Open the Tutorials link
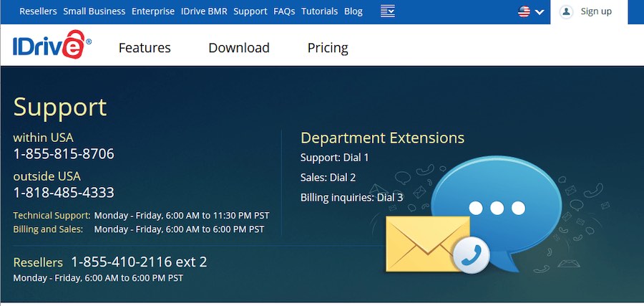Image resolution: width=644 pixels, height=306 pixels. click(320, 11)
